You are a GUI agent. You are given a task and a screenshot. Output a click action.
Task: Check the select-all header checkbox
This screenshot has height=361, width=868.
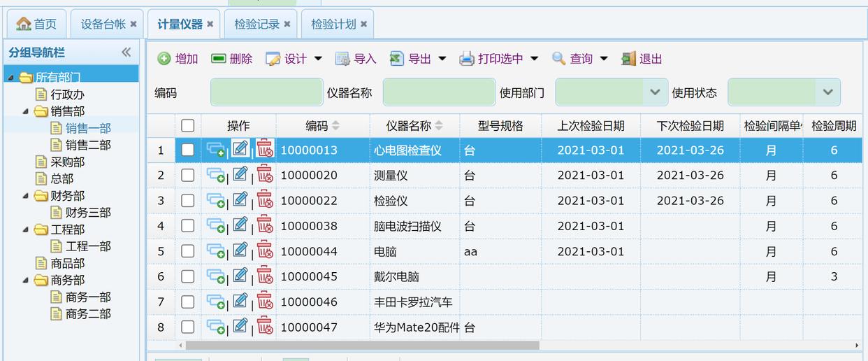[x=187, y=126]
